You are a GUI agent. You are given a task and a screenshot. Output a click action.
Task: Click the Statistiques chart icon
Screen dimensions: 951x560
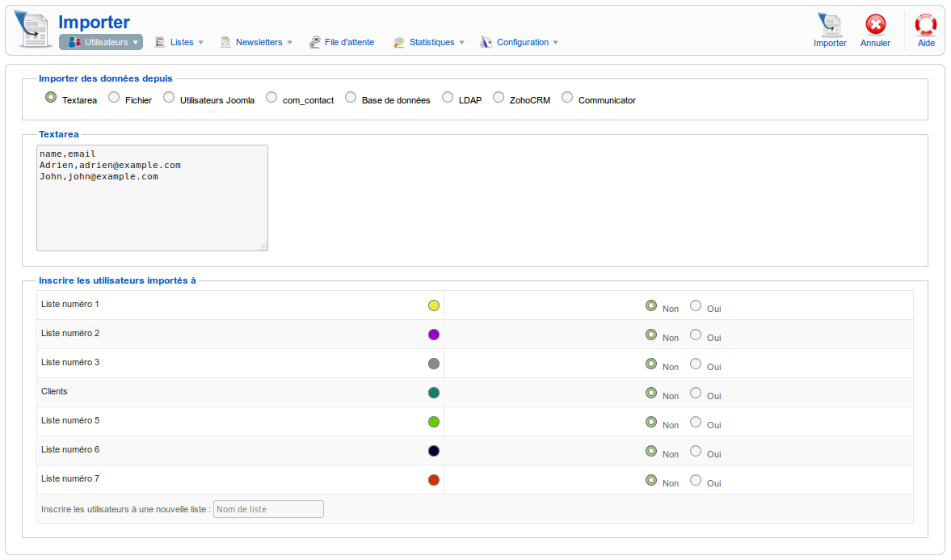click(x=399, y=42)
